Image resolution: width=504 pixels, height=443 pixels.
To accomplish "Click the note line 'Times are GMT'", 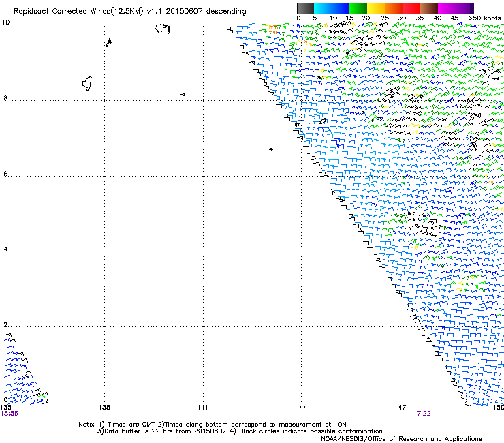I will tap(132, 425).
